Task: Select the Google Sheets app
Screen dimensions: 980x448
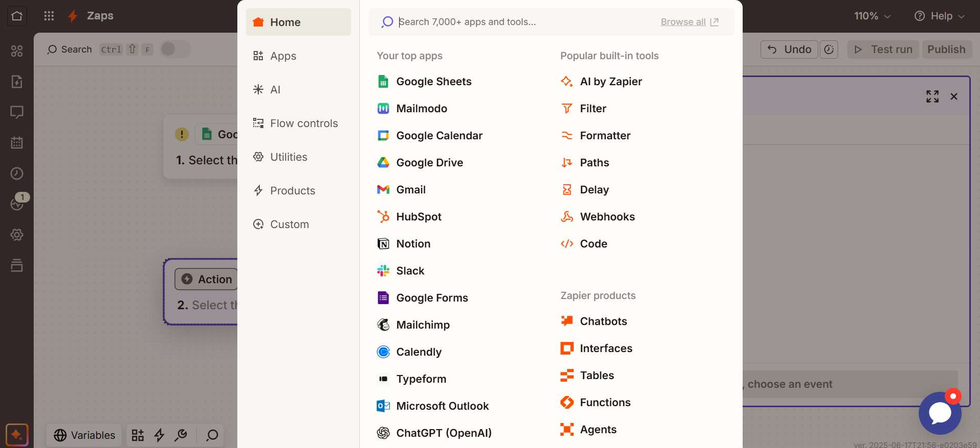Action: pos(424,82)
